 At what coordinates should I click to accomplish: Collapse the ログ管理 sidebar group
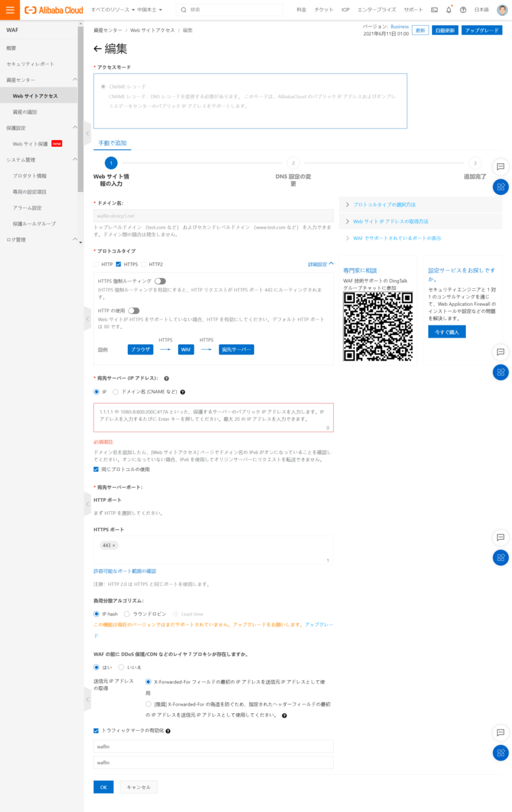point(75,239)
